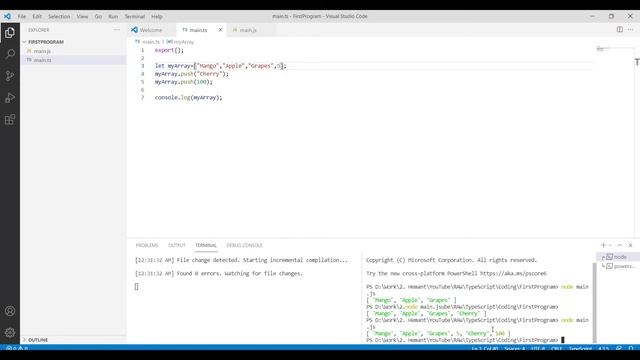Image resolution: width=640 pixels, height=360 pixels.
Task: Change UTF-8 file encoding
Action: pyautogui.click(x=538, y=349)
